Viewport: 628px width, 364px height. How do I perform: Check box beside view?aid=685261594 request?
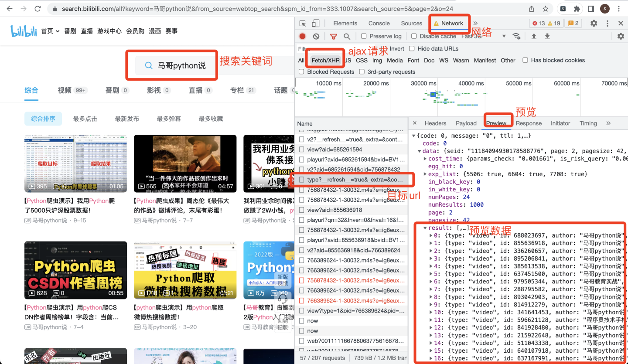pyautogui.click(x=301, y=150)
